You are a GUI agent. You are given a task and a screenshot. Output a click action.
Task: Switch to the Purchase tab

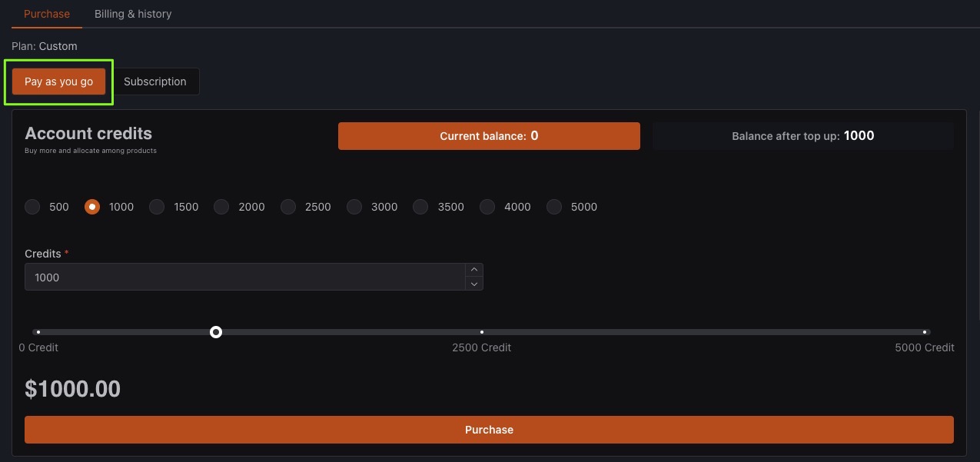pyautogui.click(x=47, y=14)
